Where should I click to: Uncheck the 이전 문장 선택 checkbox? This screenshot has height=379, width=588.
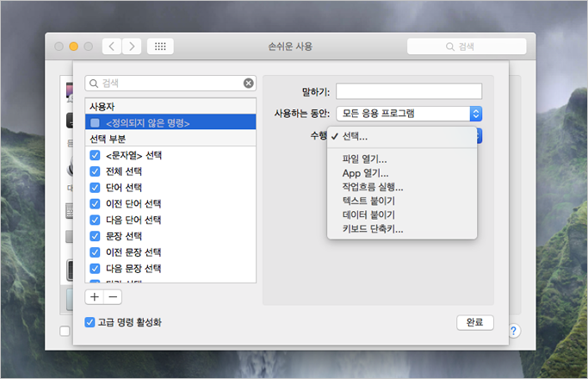96,252
